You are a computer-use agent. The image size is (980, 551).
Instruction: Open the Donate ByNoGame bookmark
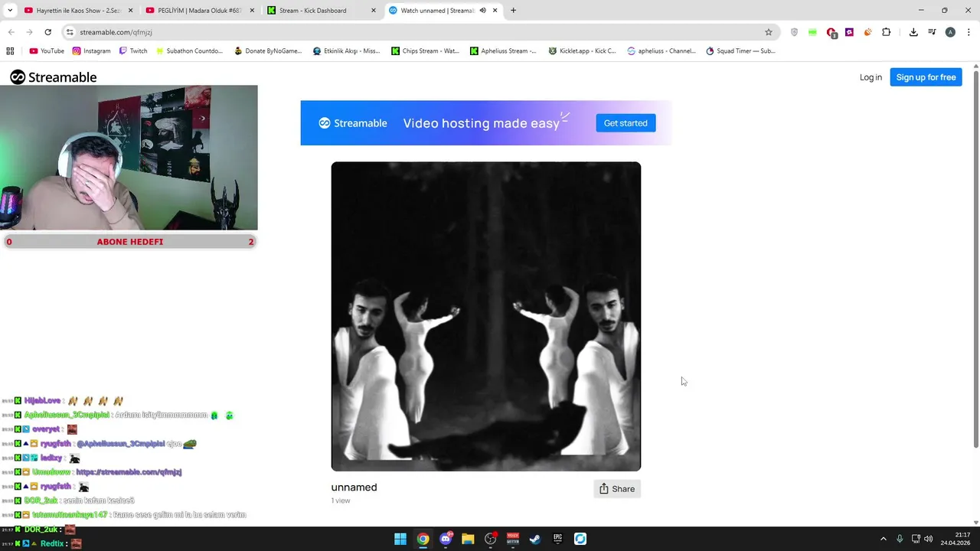click(268, 51)
